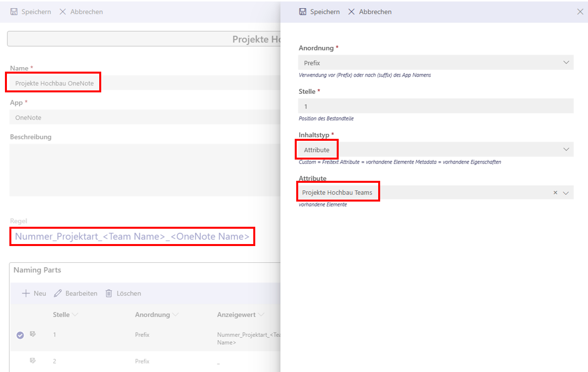588x372 pixels.
Task: Focus the Name field Projekte Hochbau OneNote
Action: (x=145, y=83)
